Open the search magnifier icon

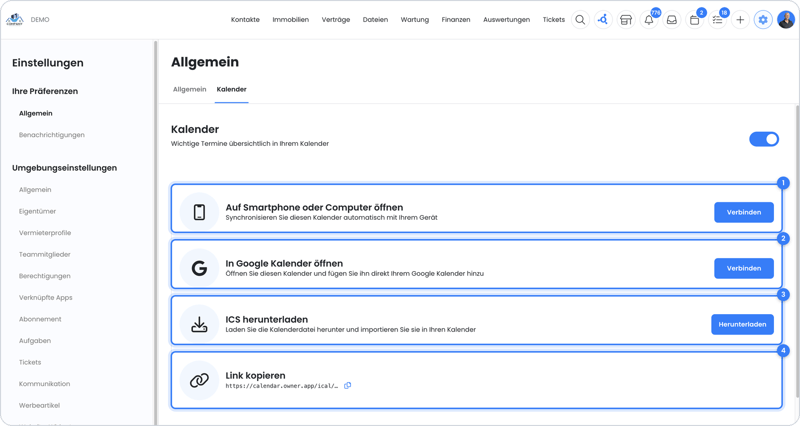pyautogui.click(x=580, y=20)
